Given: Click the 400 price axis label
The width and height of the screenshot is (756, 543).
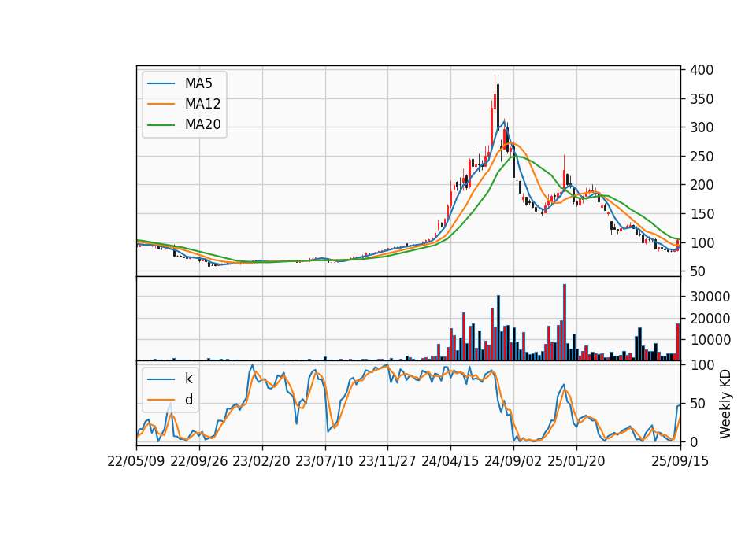Looking at the screenshot, I should (702, 70).
